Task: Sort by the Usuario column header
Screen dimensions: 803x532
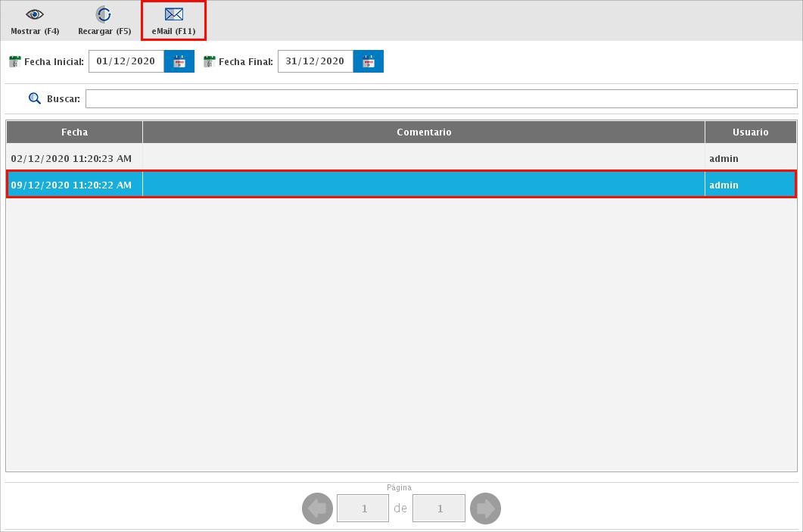Action: click(x=750, y=132)
